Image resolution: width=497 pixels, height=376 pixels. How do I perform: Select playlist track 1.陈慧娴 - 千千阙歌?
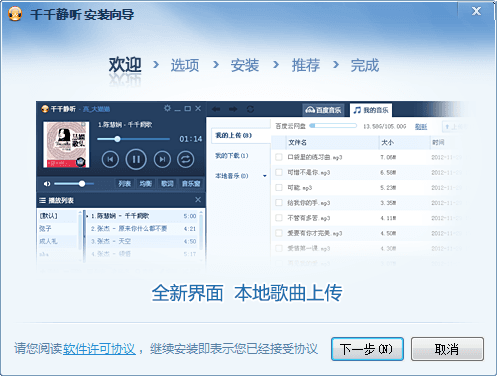[x=143, y=216]
